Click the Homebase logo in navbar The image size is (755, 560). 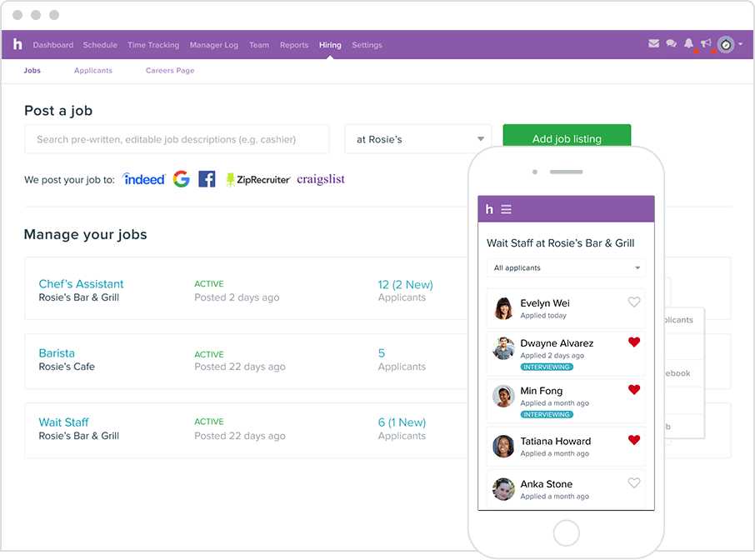pyautogui.click(x=17, y=45)
